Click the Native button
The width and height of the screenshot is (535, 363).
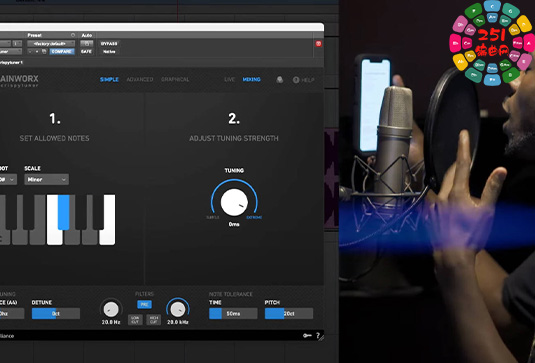[109, 52]
